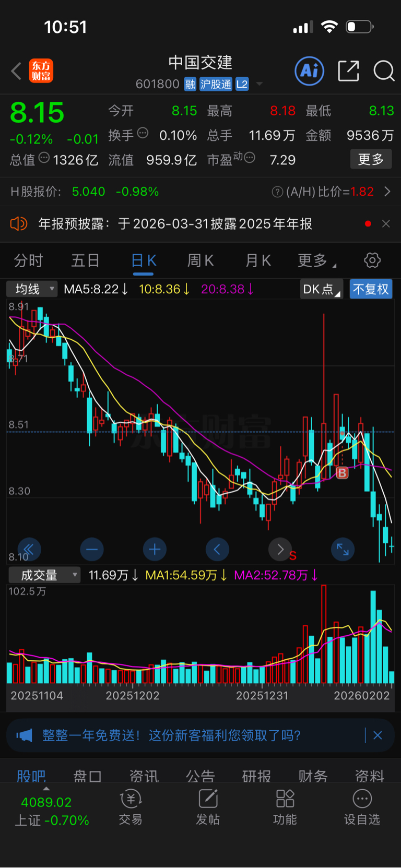Tap the speaker announcement icon
The height and width of the screenshot is (868, 401).
click(19, 224)
